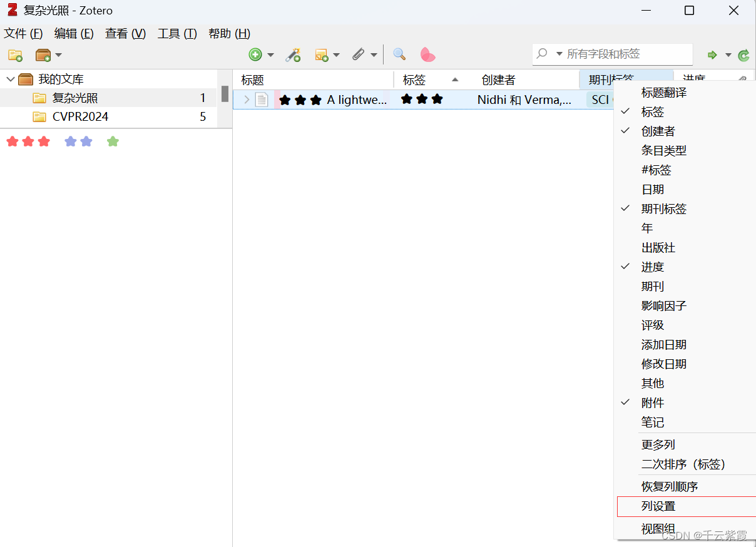This screenshot has width=756, height=547.
Task: Open the search mode dropdown arrow
Action: coord(559,54)
